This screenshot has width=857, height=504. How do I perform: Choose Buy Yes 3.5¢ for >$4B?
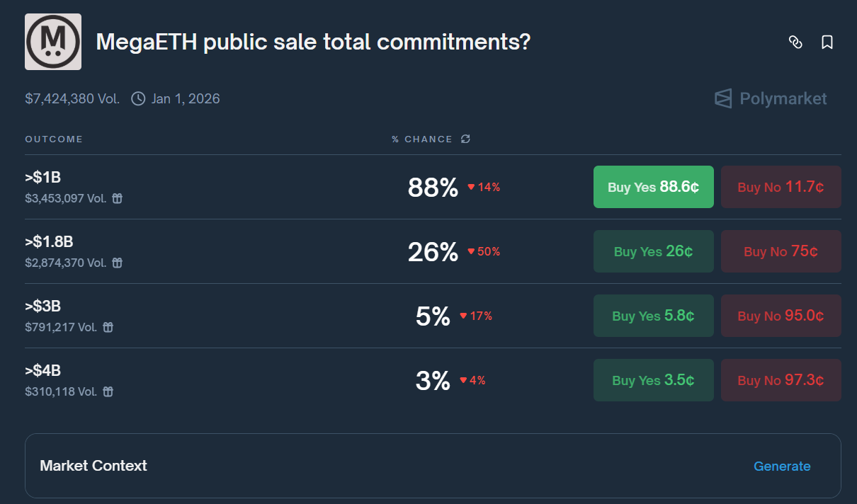(653, 380)
